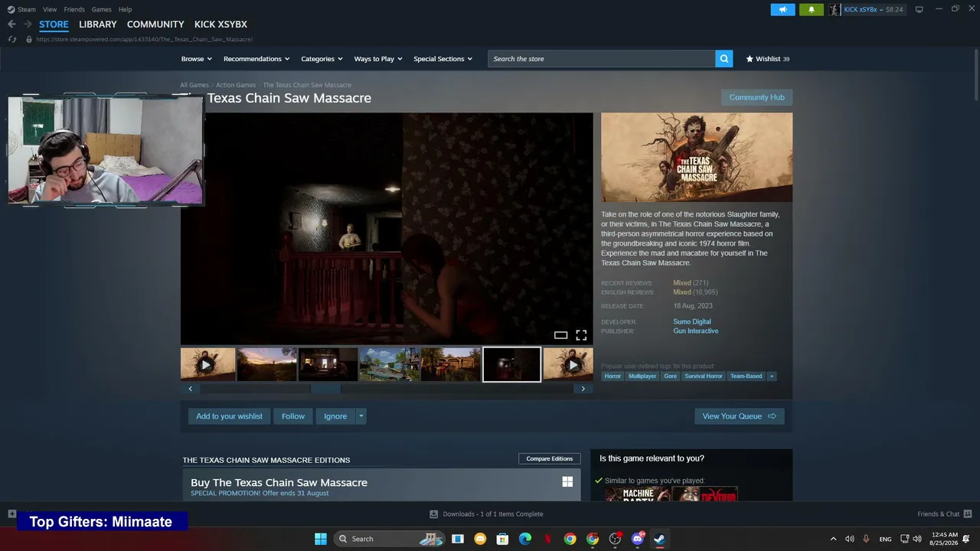Click the user avatar in title bar
The height and width of the screenshot is (551, 980).
[835, 9]
